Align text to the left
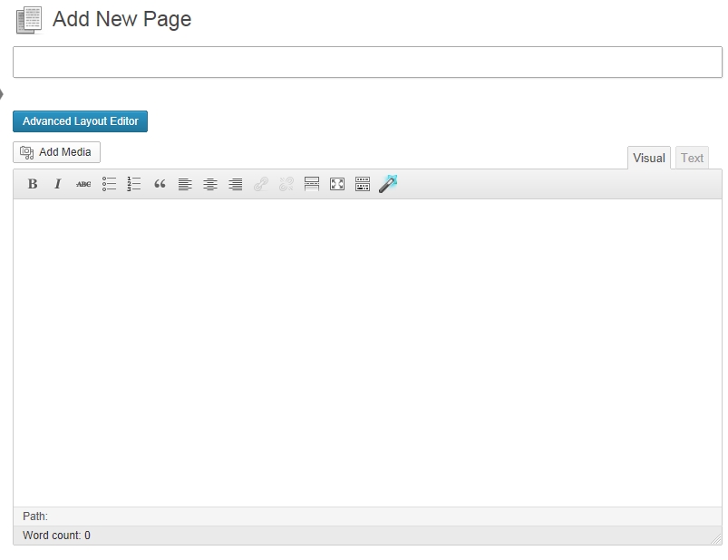Image resolution: width=728 pixels, height=560 pixels. click(x=185, y=183)
